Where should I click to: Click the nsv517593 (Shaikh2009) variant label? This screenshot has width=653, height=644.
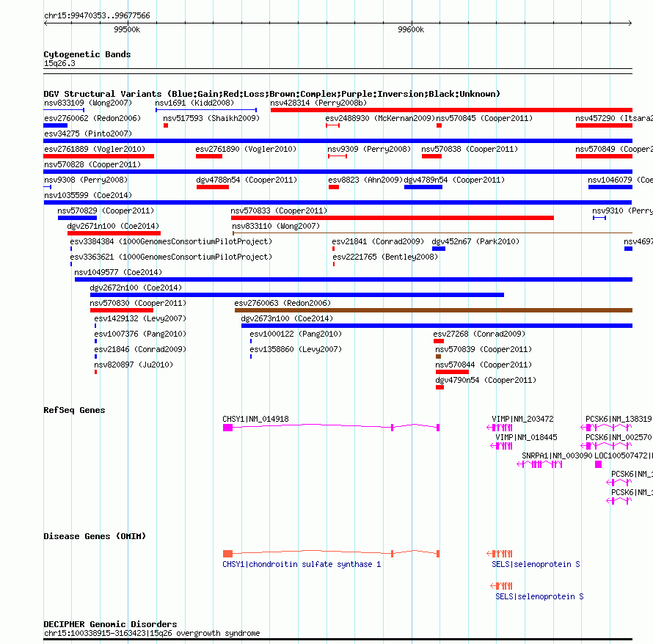click(211, 118)
